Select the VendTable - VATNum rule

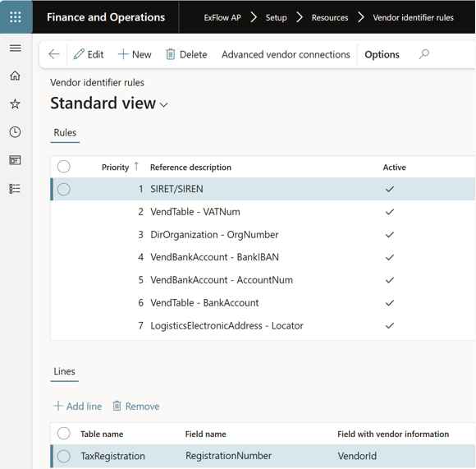tap(195, 212)
